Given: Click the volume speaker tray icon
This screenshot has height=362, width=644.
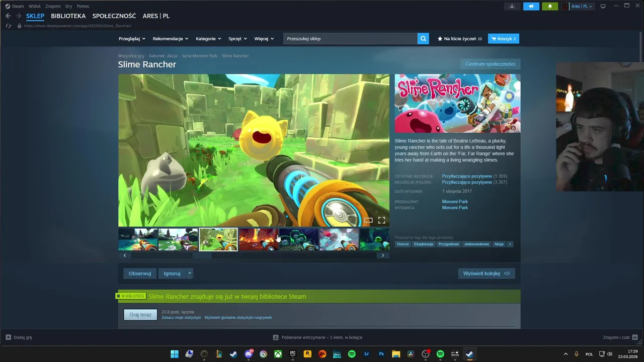Looking at the screenshot, I should point(610,354).
